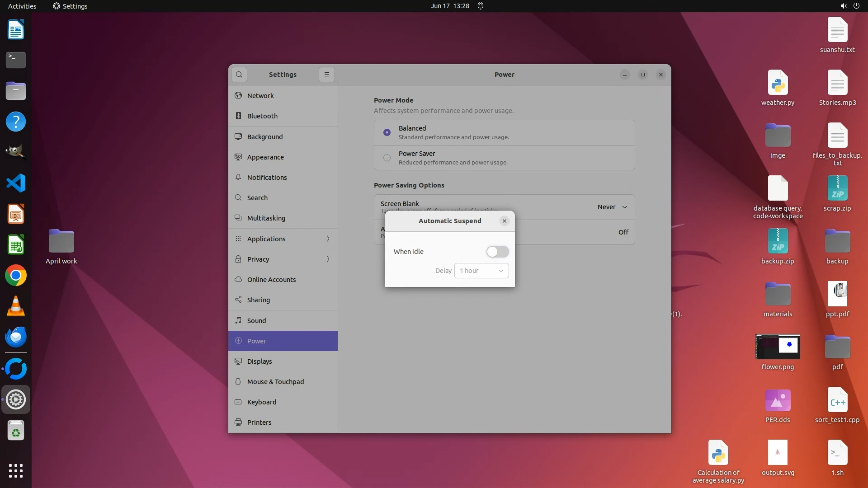
Task: Open Screen Blank Never dropdown
Action: coord(612,207)
